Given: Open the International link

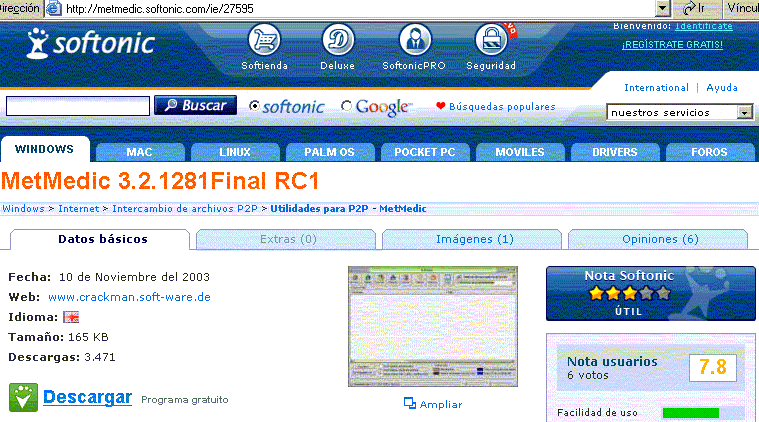Looking at the screenshot, I should 656,88.
